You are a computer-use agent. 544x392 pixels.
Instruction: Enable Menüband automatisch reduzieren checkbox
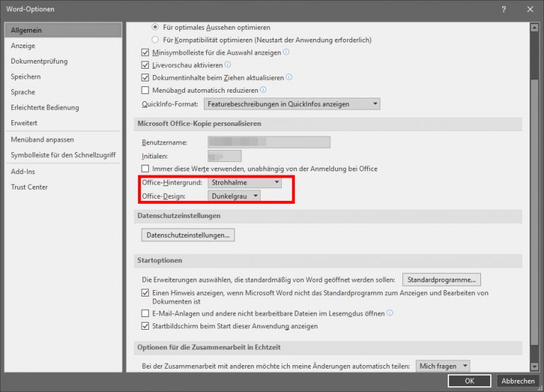(146, 91)
